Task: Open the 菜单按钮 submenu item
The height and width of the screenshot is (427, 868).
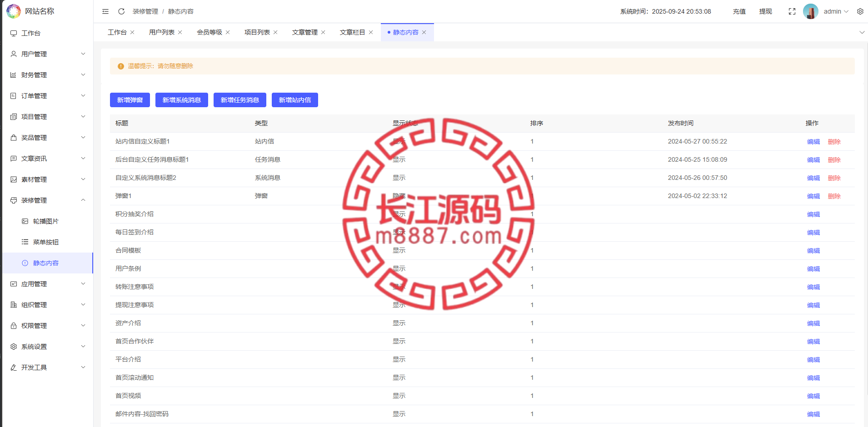Action: pos(48,242)
